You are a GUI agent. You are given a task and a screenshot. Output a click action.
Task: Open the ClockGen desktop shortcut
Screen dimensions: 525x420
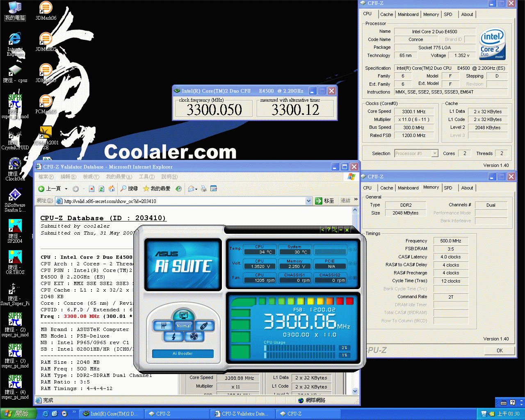tap(15, 169)
